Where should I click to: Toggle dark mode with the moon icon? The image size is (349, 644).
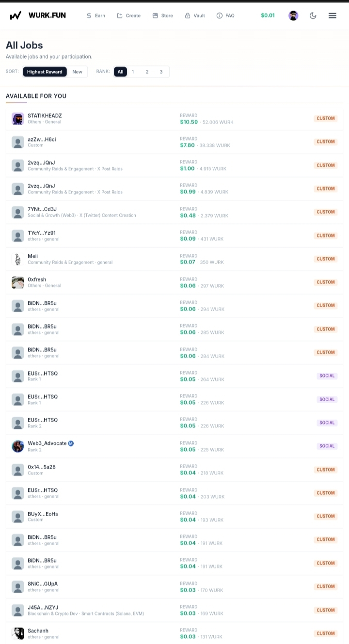[x=313, y=16]
